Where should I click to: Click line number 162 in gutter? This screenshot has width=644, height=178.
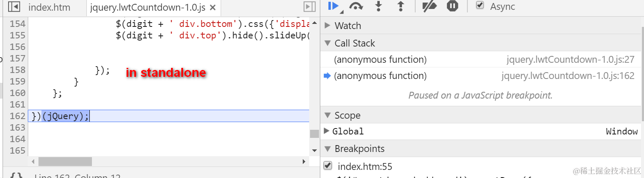tap(18, 116)
